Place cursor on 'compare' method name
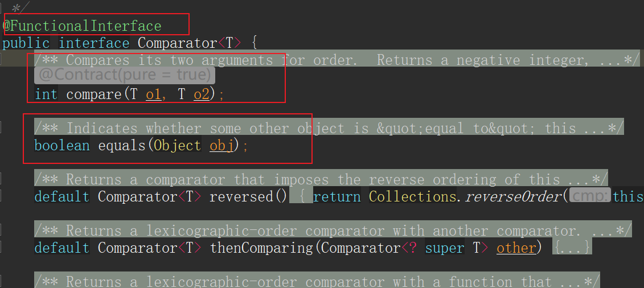Screen dimensions: 644x288 point(93,95)
